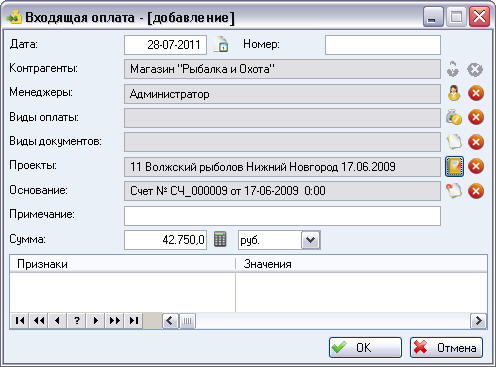The height and width of the screenshot is (367, 496).
Task: Click the Сумма amount field
Action: coord(165,240)
